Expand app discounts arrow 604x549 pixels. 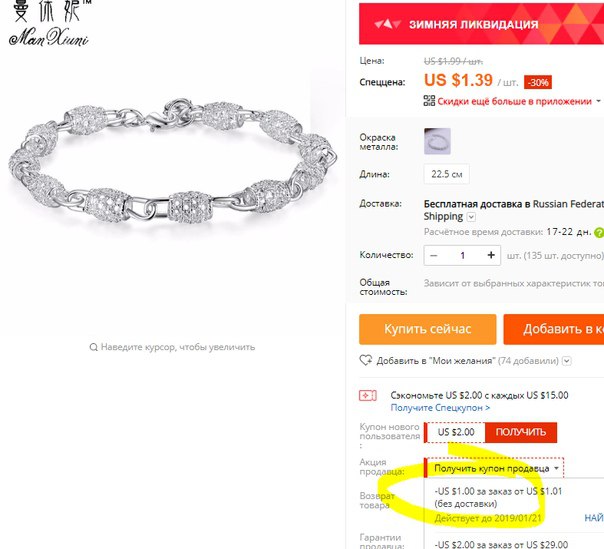click(598, 101)
